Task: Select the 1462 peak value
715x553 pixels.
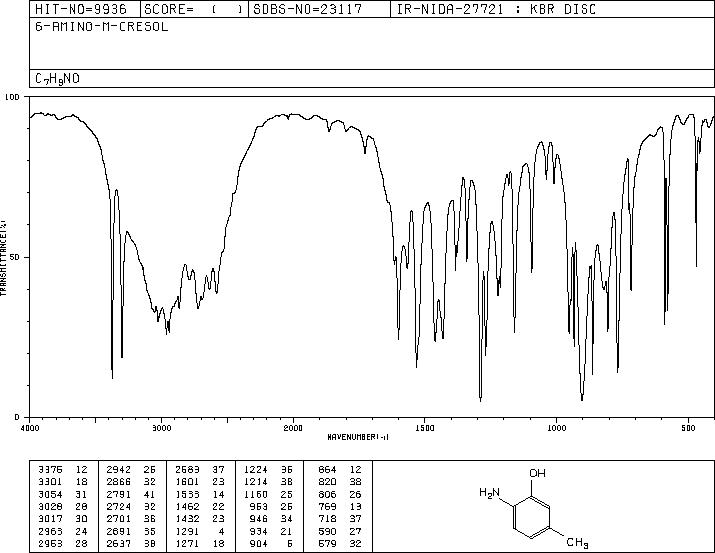Action: (187, 506)
